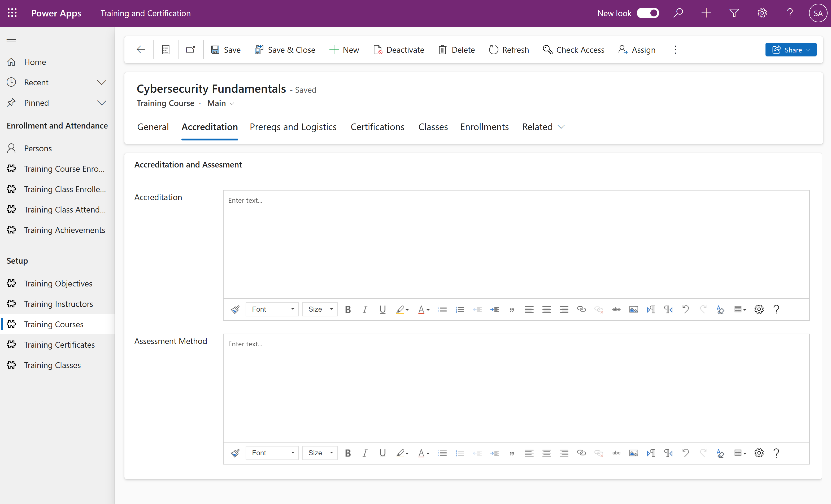Switch to the General tab
This screenshot has width=831, height=504.
153,127
